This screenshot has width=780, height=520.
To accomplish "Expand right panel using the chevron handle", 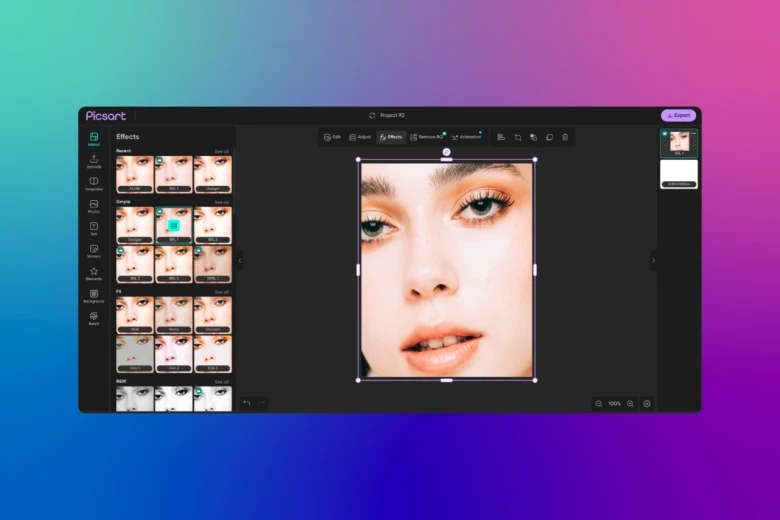I will click(x=654, y=260).
